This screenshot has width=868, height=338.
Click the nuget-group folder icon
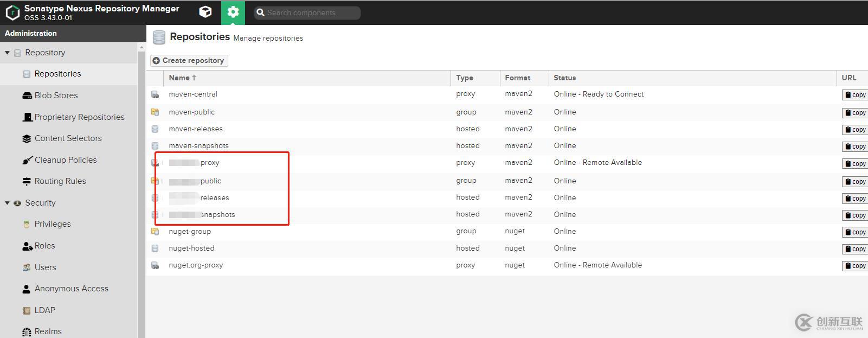pyautogui.click(x=155, y=232)
